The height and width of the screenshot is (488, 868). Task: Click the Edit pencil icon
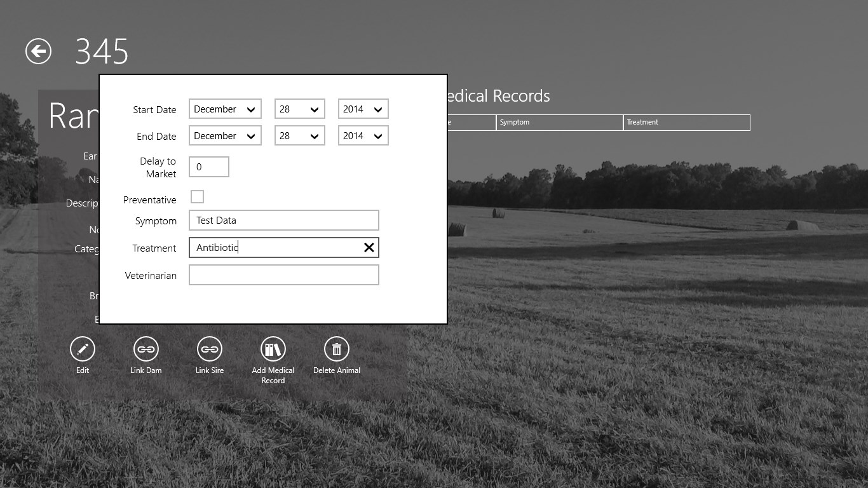(83, 349)
